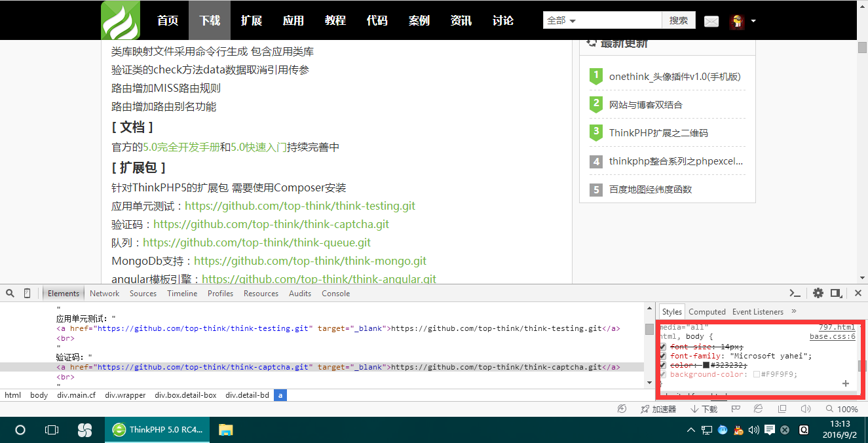Open the mail envelope icon in header
The image size is (868, 443).
pos(711,22)
